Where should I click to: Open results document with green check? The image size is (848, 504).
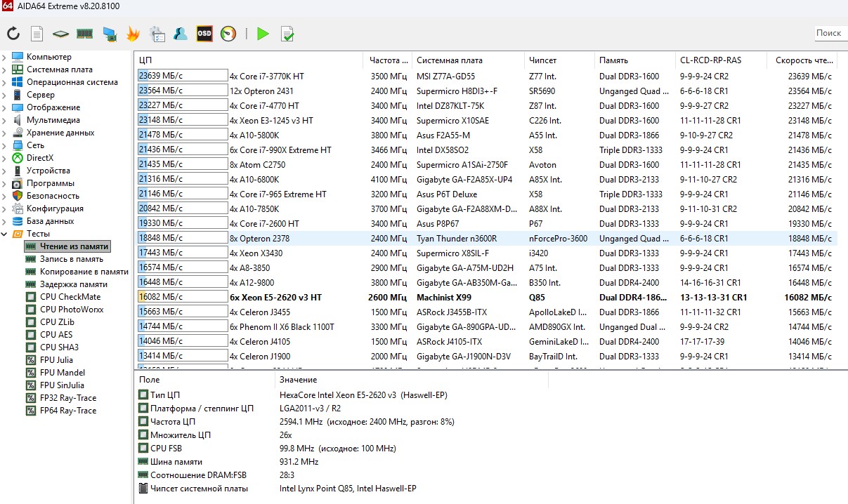point(287,33)
